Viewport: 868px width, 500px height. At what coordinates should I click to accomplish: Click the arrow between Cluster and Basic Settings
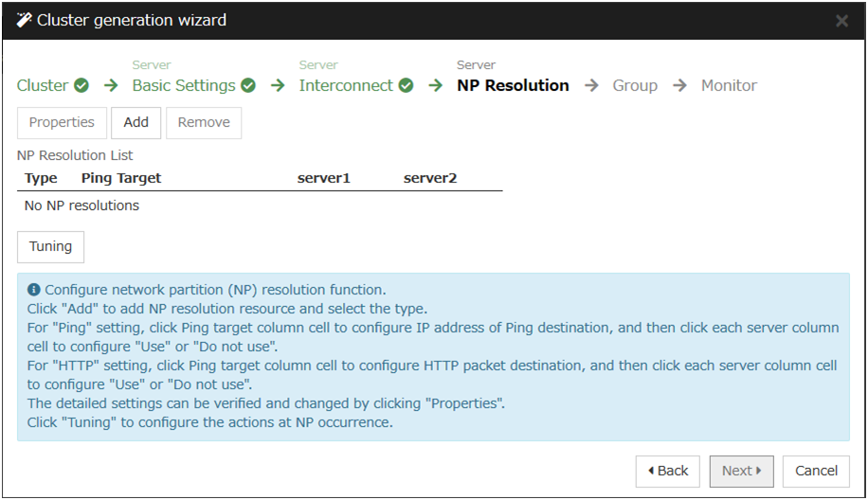(111, 85)
